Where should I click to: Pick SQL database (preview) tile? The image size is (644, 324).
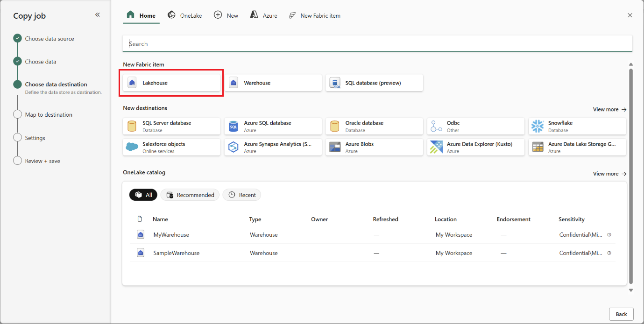point(374,83)
